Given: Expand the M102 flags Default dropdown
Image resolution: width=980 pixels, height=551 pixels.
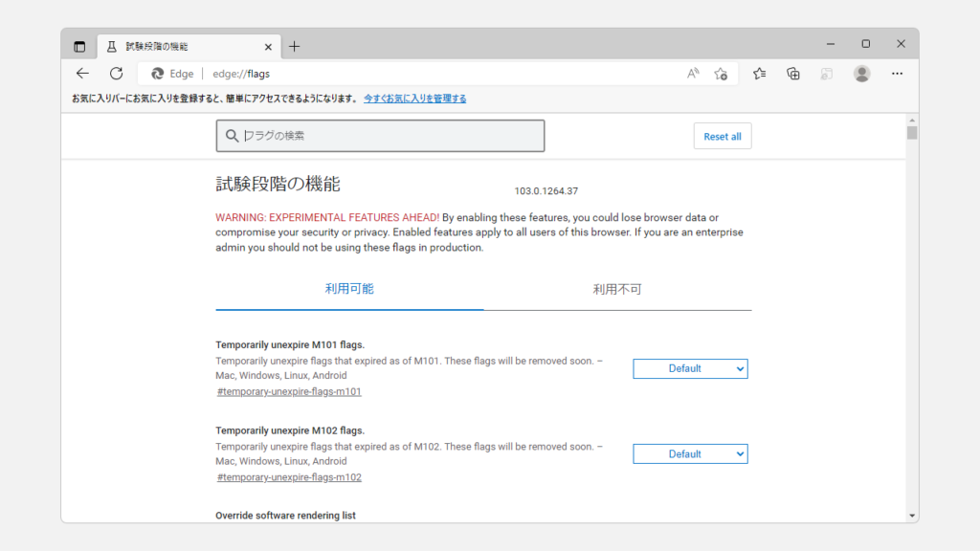Looking at the screenshot, I should (x=690, y=454).
